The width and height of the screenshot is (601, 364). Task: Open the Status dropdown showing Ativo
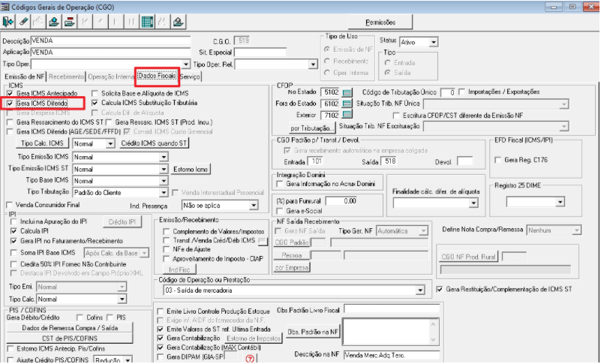click(x=433, y=42)
